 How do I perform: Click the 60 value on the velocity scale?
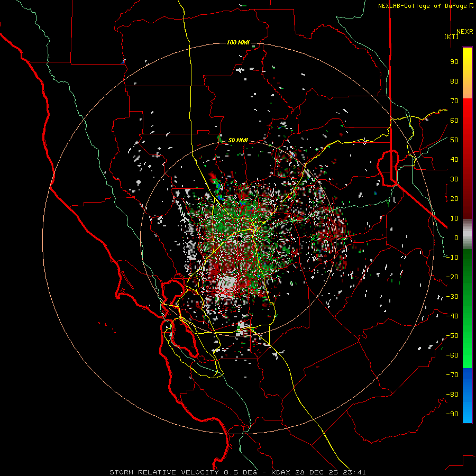coord(454,121)
